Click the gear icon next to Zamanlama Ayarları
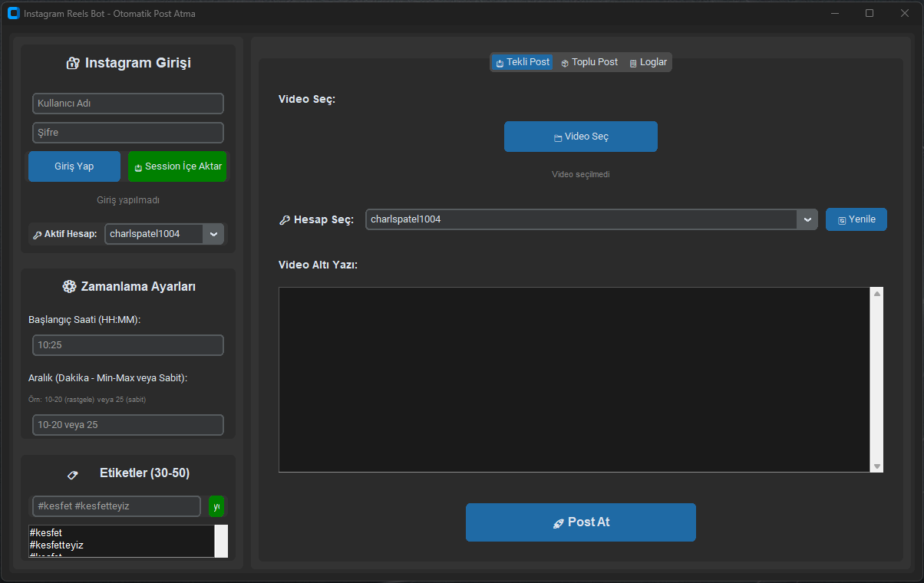Screen dimensions: 924x583 pos(69,286)
